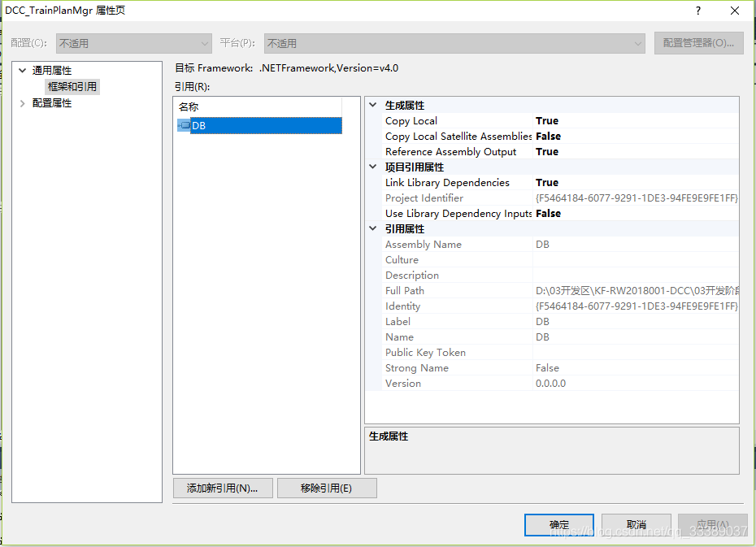Expand the 配置属性 tree node
This screenshot has height=547, width=756.
(x=22, y=103)
